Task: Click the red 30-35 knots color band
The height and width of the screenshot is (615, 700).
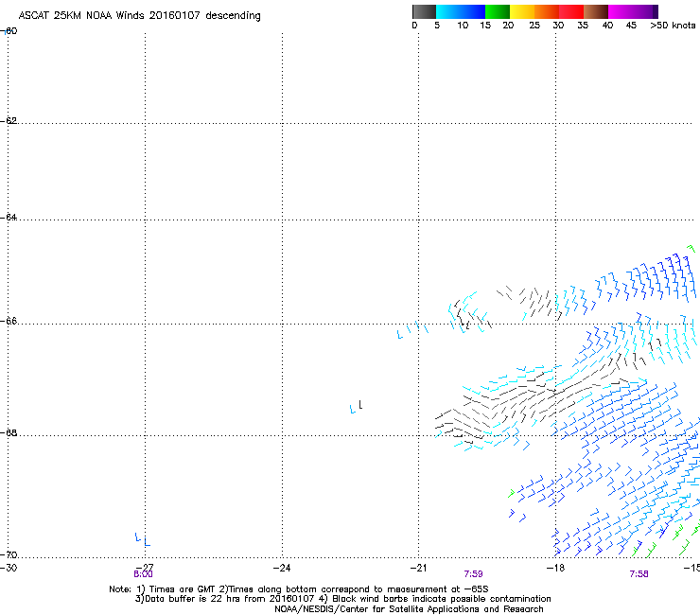Action: (571, 11)
